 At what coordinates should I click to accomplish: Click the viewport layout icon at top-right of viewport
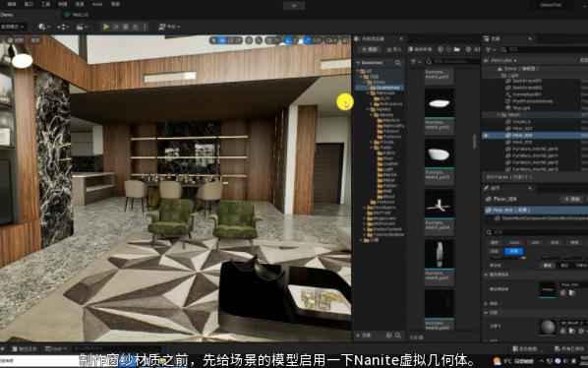(345, 40)
